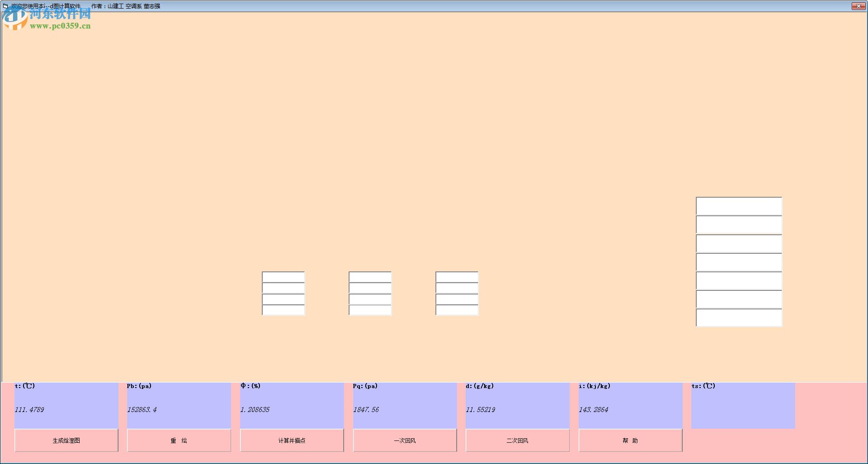Click the first box in the seven-box stack
The image size is (868, 464).
point(739,206)
